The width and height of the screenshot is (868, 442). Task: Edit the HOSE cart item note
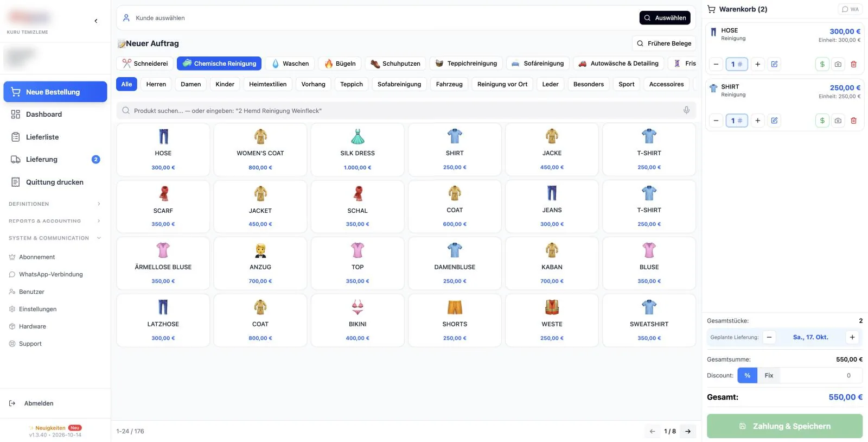point(774,64)
